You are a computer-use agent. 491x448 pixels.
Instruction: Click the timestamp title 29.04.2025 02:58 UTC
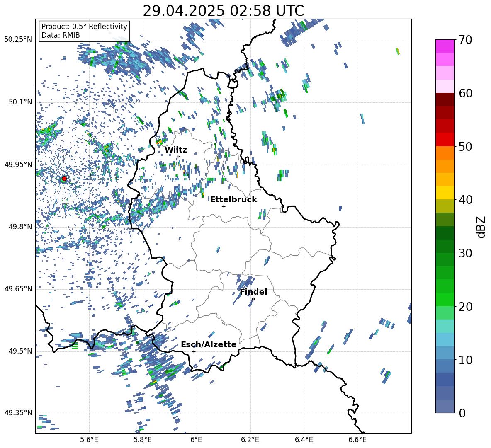[x=223, y=11]
